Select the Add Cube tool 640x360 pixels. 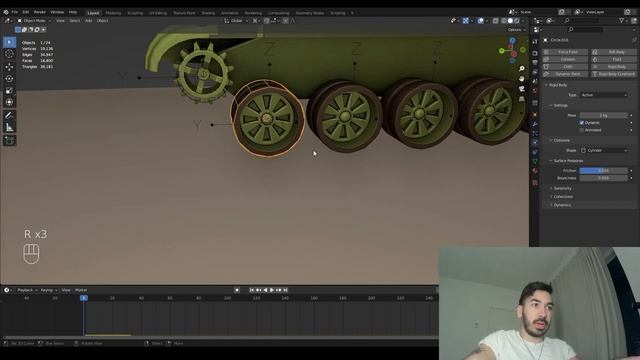tap(9, 140)
